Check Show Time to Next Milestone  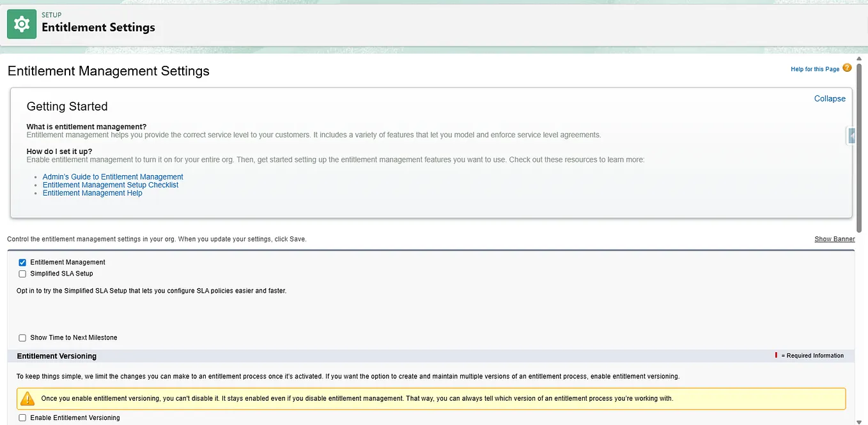click(x=22, y=337)
